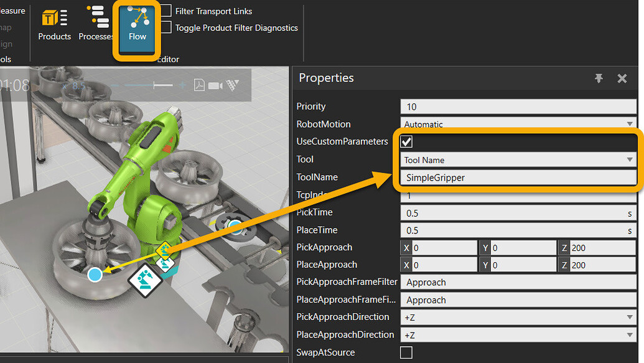644x363 pixels.
Task: Select the blue waypoint marker on the wheel
Action: [95, 275]
